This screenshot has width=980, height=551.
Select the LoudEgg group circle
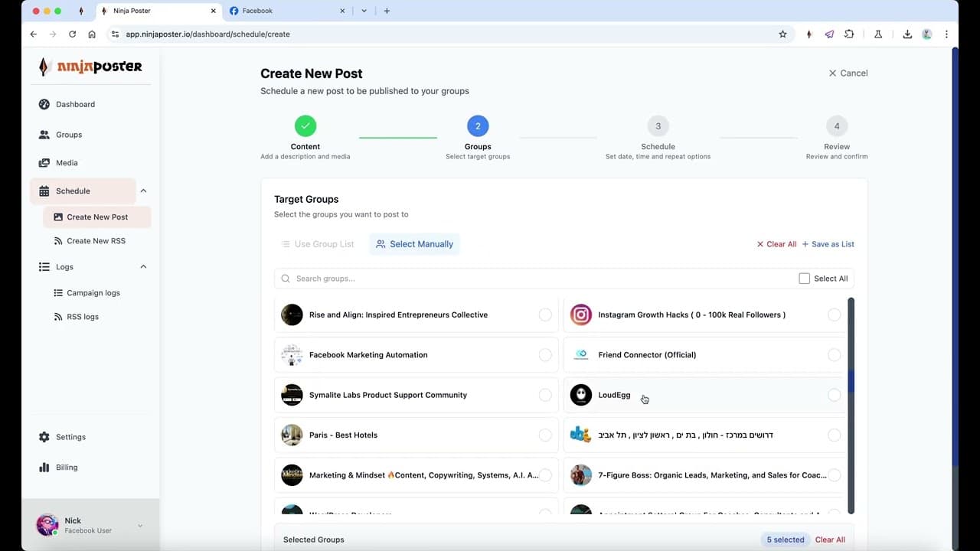(x=835, y=395)
